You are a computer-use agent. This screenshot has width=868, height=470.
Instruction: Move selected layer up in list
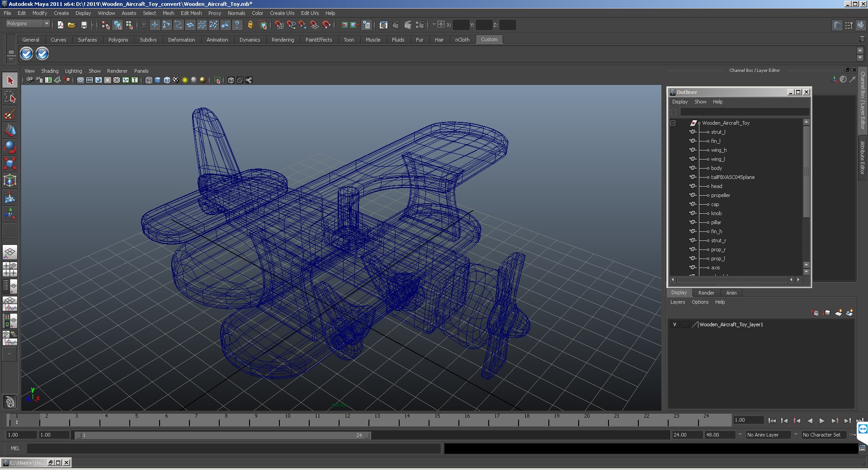click(816, 313)
